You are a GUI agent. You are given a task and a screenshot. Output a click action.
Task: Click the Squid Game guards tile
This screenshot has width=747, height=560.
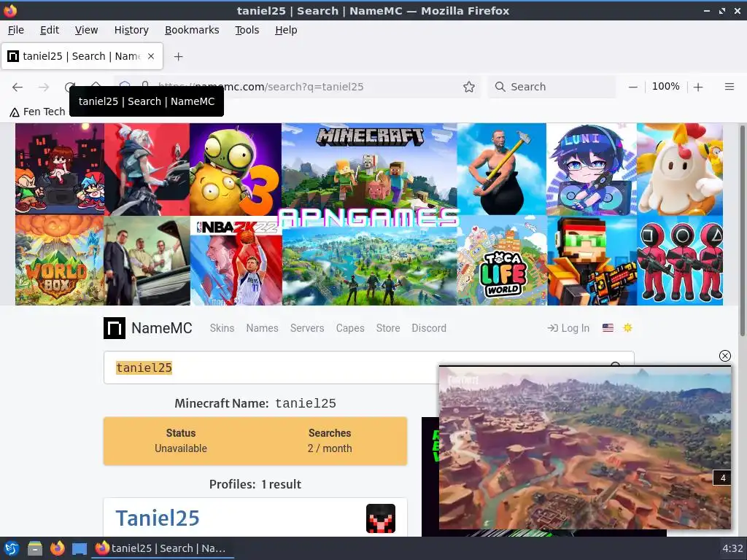(680, 261)
